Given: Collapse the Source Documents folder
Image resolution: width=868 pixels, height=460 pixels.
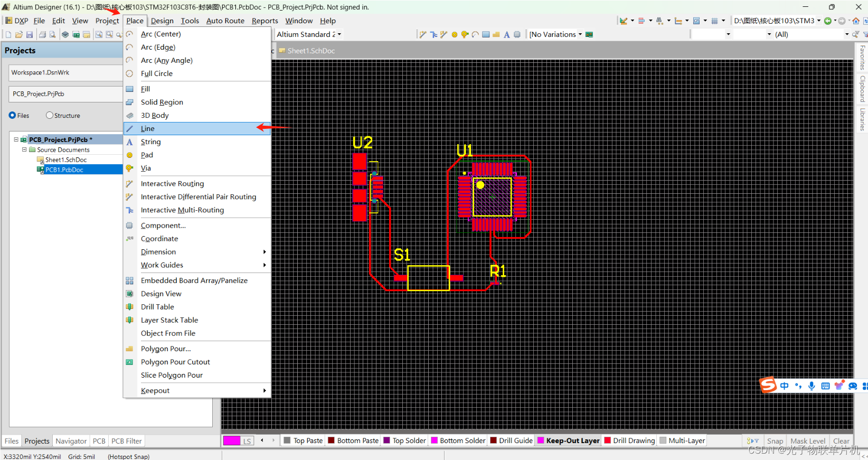Looking at the screenshot, I should [x=24, y=149].
